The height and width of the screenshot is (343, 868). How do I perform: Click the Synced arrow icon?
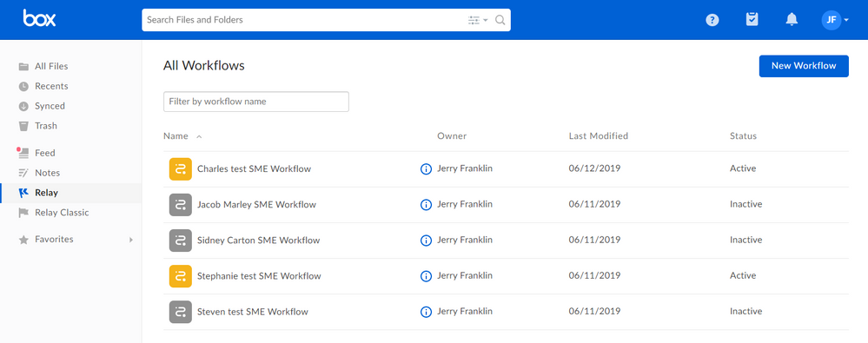point(23,106)
